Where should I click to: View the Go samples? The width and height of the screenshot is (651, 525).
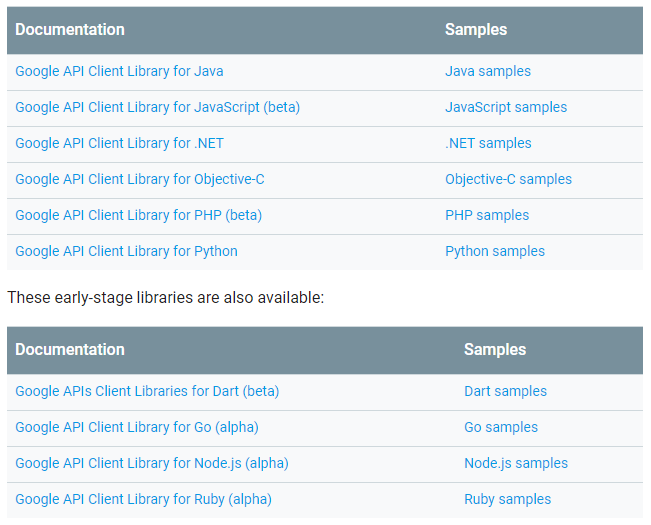pyautogui.click(x=501, y=427)
